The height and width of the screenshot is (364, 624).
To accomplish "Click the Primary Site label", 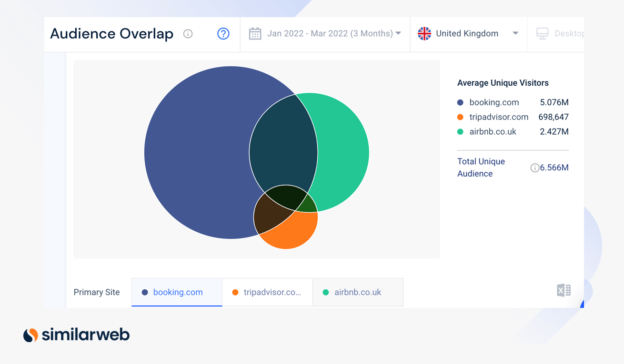I will click(97, 293).
